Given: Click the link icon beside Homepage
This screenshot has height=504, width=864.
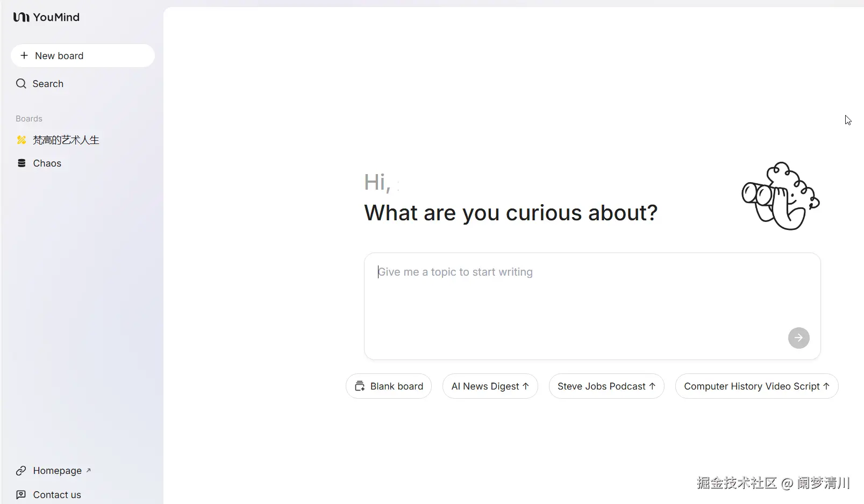Looking at the screenshot, I should tap(21, 471).
